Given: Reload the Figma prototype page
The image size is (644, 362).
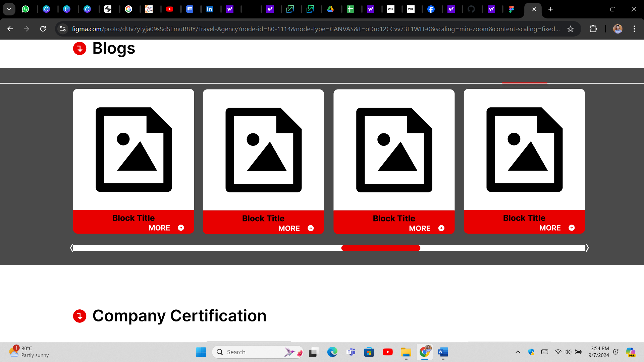Looking at the screenshot, I should tap(43, 29).
